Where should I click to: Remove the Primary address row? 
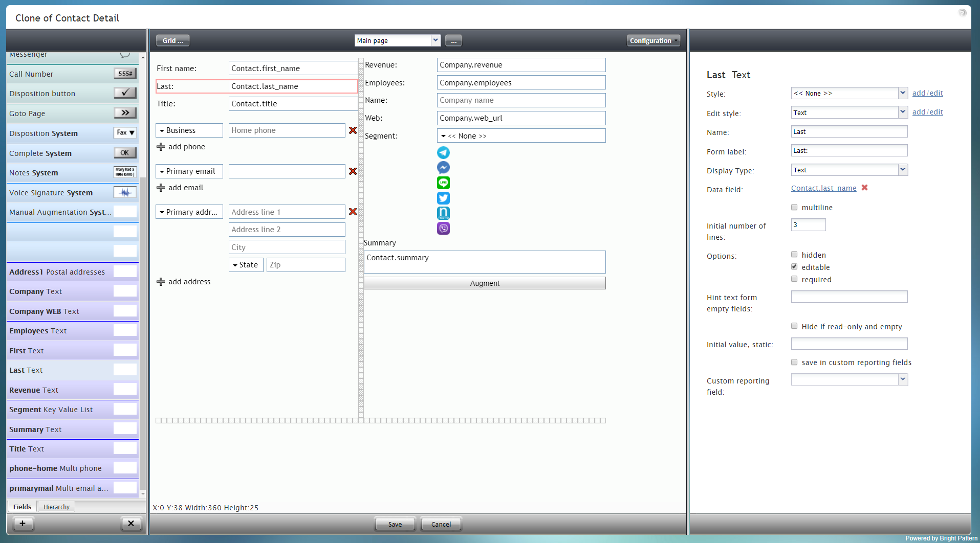[353, 212]
